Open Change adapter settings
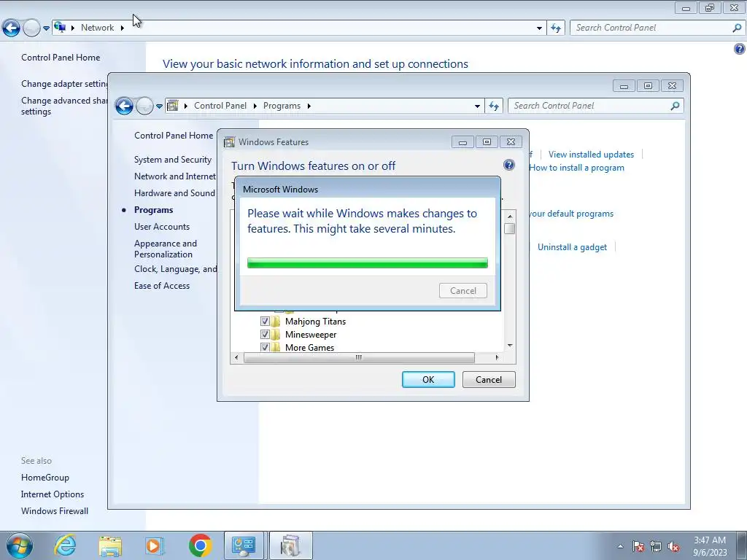Viewport: 747px width, 560px height. [64, 83]
